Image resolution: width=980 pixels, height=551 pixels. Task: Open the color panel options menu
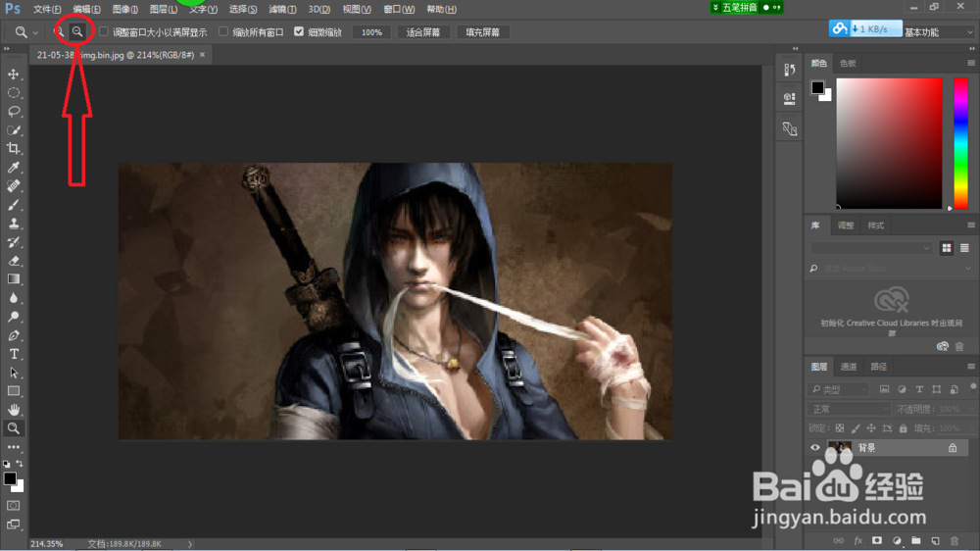(970, 63)
